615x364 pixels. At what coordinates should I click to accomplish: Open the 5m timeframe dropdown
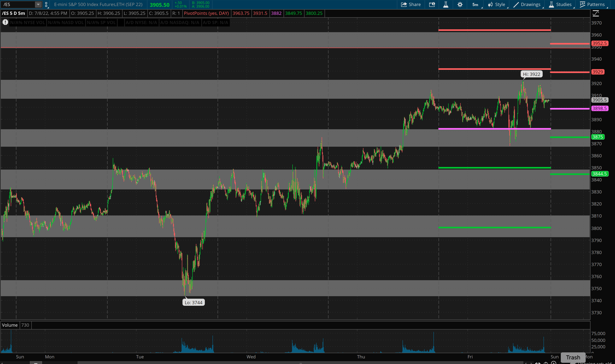pos(476,4)
